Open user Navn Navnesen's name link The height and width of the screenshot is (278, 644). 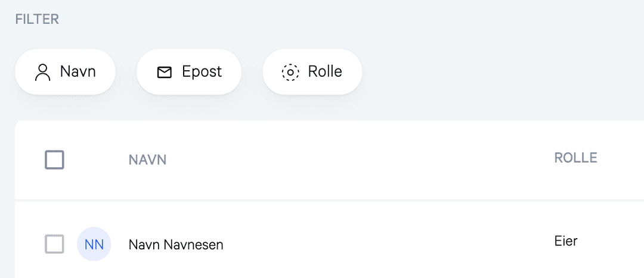pos(176,245)
